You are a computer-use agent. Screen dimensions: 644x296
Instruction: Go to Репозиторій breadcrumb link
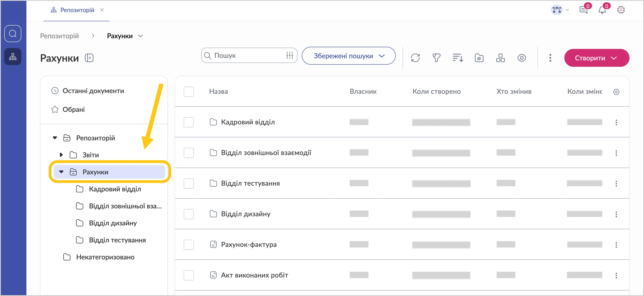click(59, 36)
